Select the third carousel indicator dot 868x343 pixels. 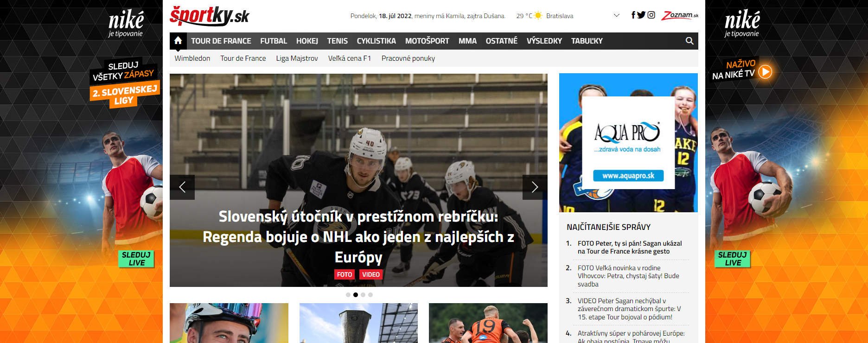click(363, 295)
